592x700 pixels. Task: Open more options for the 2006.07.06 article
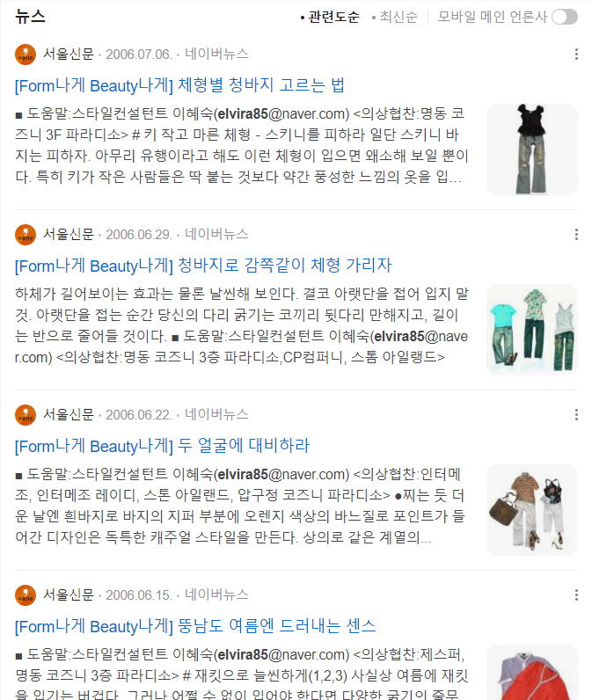click(x=576, y=54)
